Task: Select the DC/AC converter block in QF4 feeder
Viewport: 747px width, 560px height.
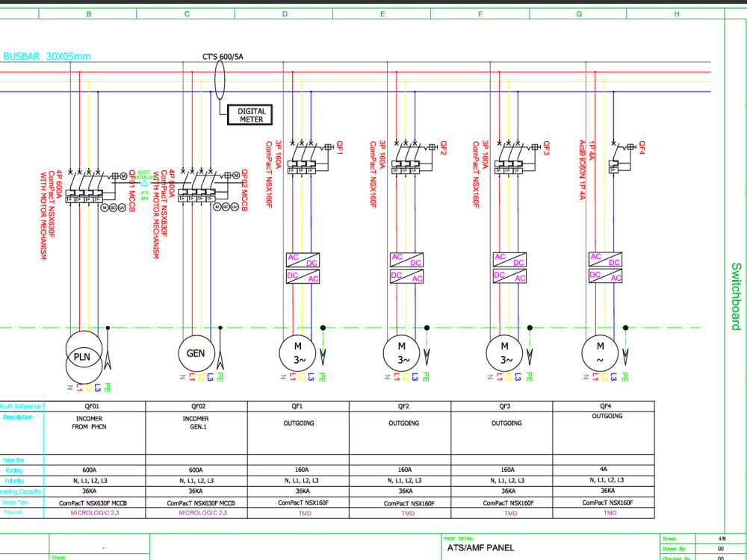Action: pos(606,276)
